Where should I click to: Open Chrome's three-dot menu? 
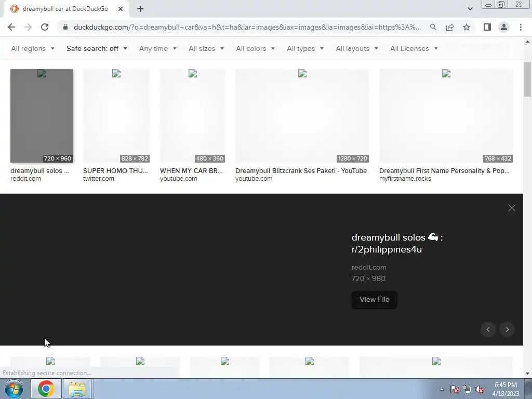(521, 27)
